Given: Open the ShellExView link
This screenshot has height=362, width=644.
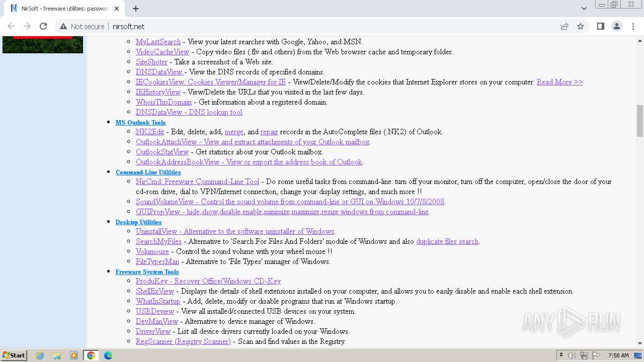Looking at the screenshot, I should click(155, 291).
